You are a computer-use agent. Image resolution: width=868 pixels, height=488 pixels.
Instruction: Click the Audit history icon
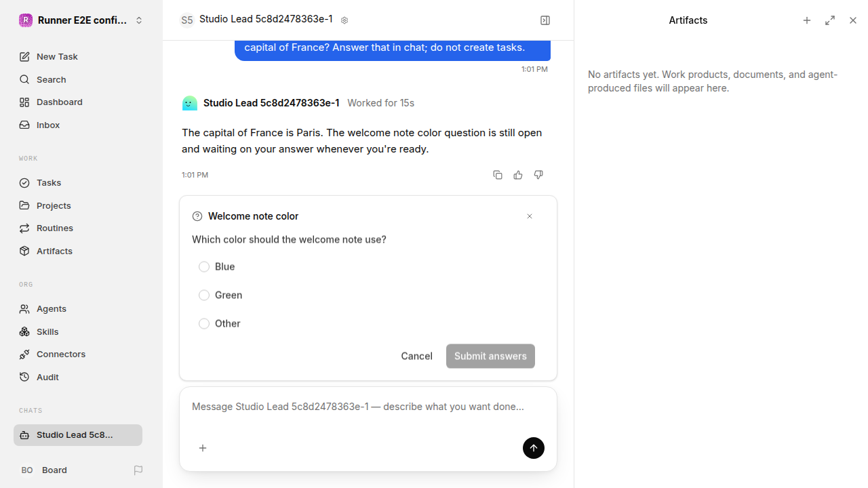(24, 377)
